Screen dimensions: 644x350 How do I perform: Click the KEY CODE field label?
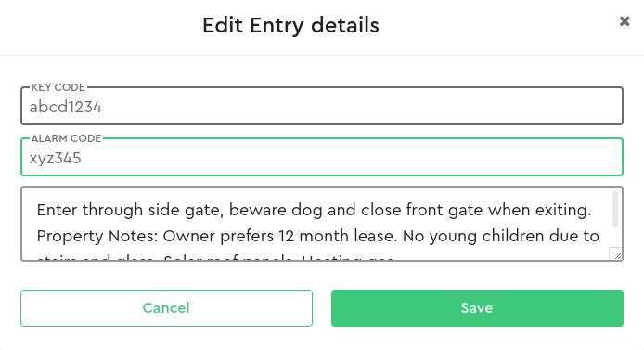pyautogui.click(x=58, y=87)
